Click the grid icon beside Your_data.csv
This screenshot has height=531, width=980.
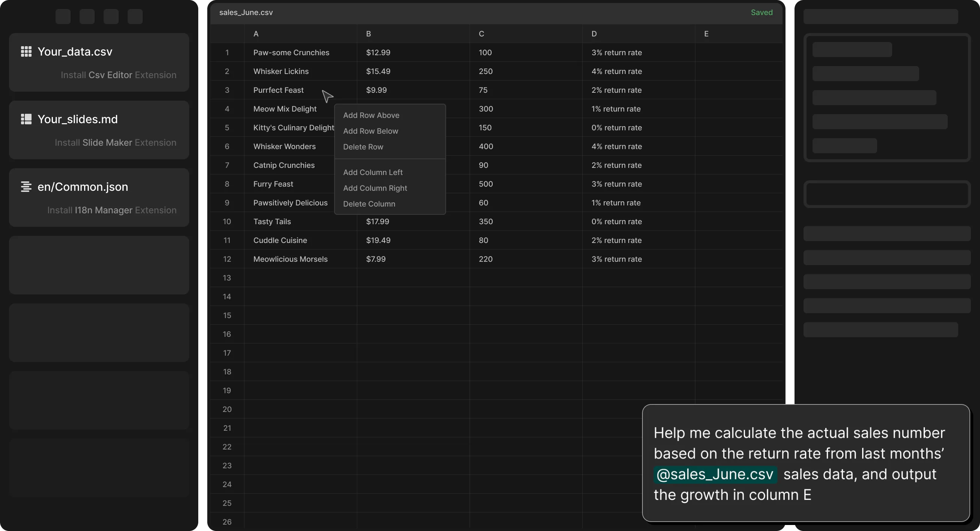[26, 51]
